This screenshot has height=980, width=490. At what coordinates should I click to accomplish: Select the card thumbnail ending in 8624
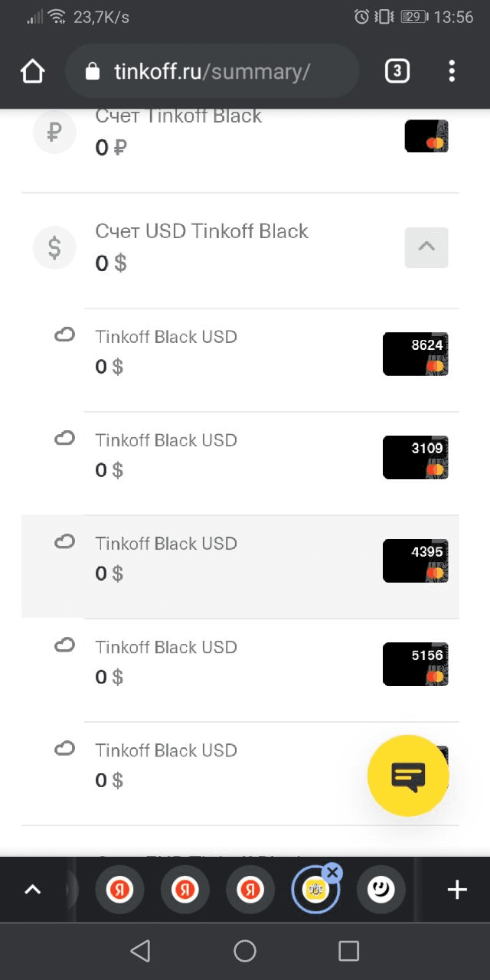coord(416,354)
